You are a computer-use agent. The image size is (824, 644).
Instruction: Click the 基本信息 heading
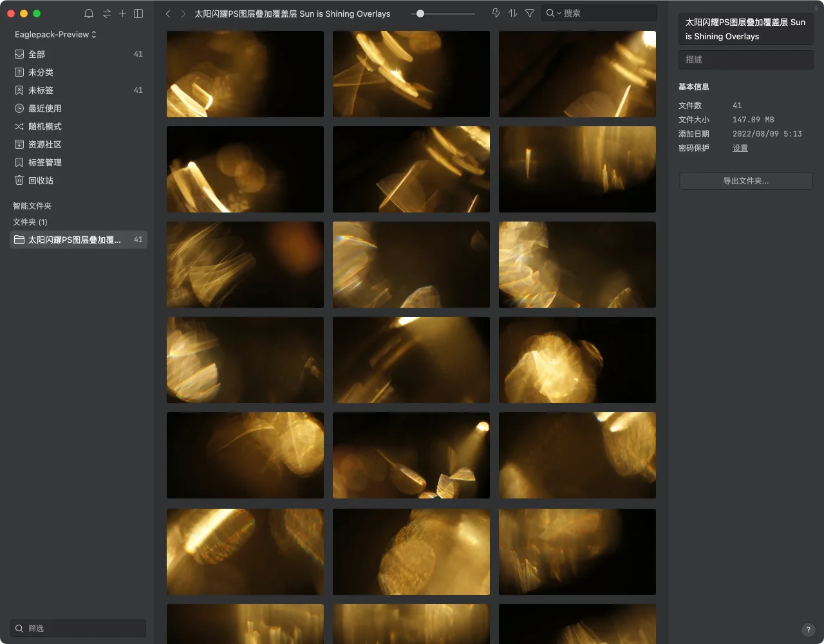[x=694, y=87]
